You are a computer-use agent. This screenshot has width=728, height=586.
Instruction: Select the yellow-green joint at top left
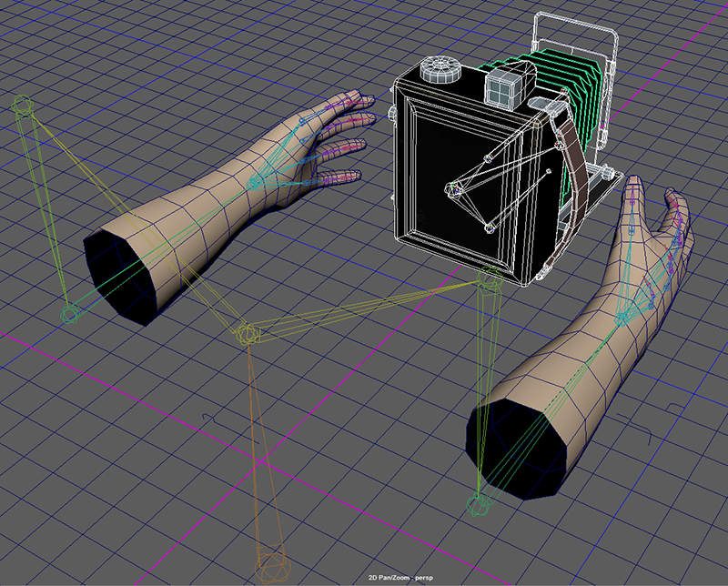pyautogui.click(x=24, y=107)
